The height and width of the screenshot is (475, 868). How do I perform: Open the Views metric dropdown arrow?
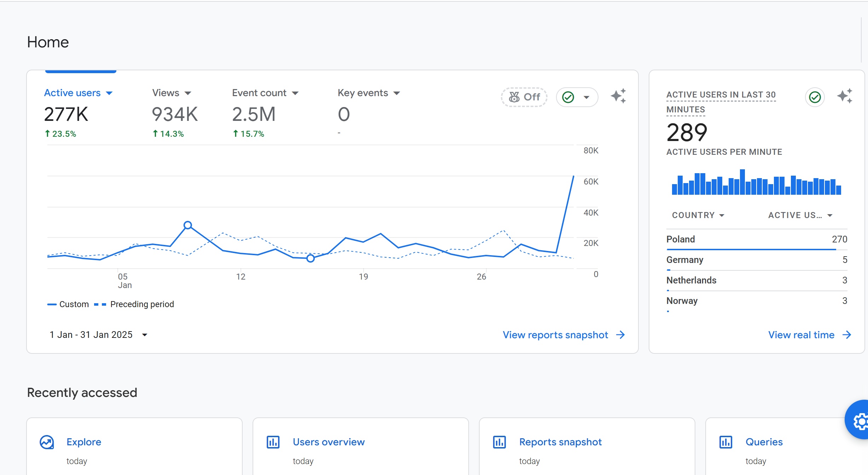pyautogui.click(x=188, y=93)
